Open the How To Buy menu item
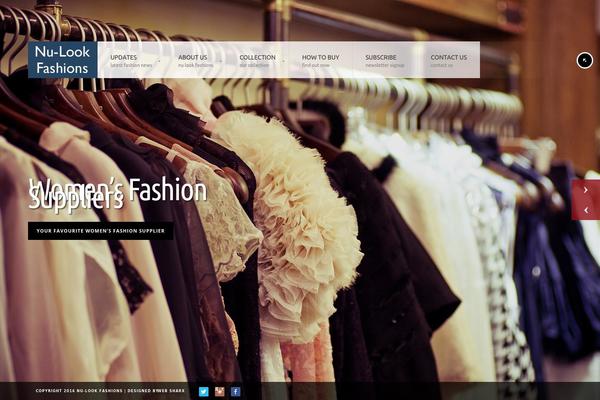Image resolution: width=600 pixels, height=400 pixels. (x=320, y=57)
